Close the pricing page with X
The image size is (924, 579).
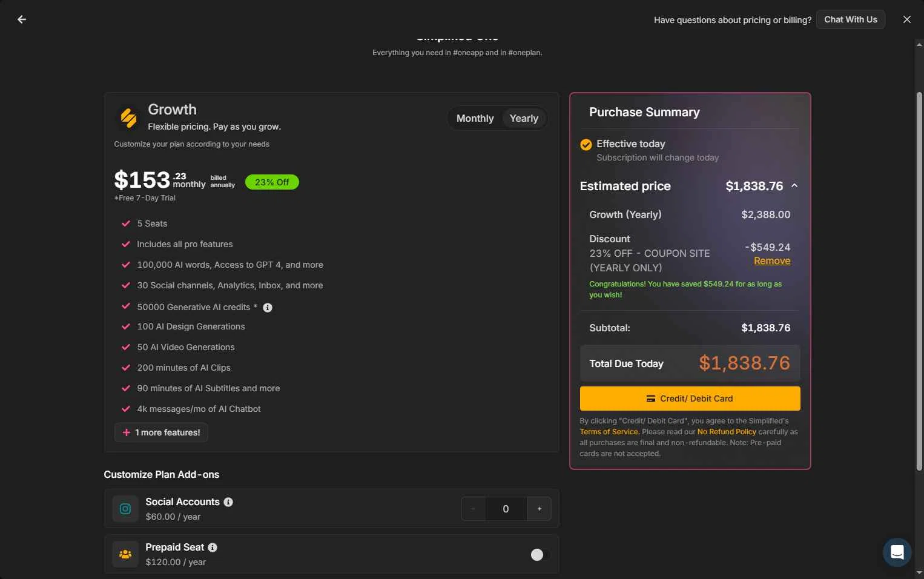(907, 19)
